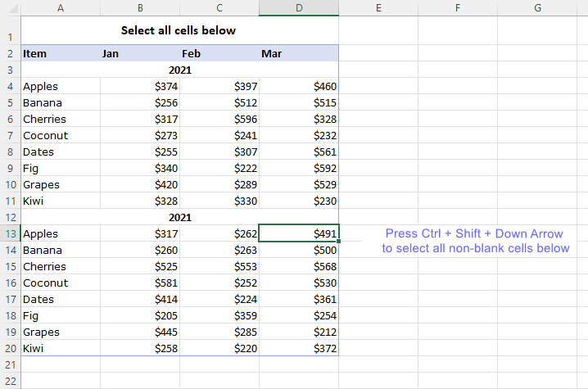Click the Coconut cell in row 16

pos(61,283)
